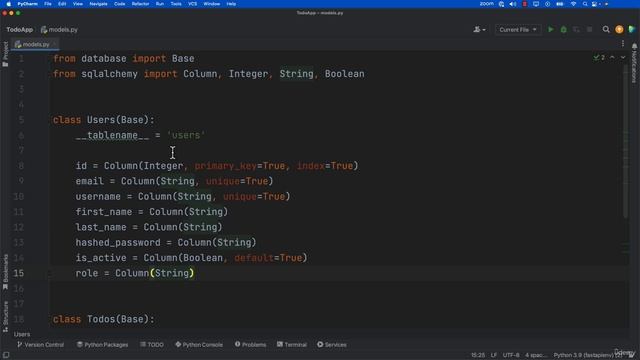Click the Run with Coverage icon
The height and width of the screenshot is (360, 640).
pos(576,29)
